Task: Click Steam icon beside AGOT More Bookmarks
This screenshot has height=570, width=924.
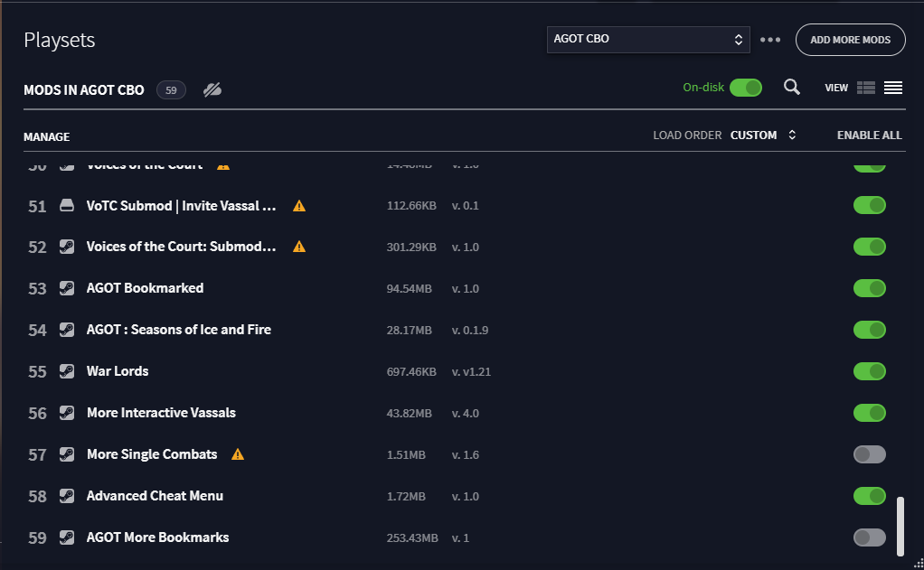Action: click(x=67, y=537)
